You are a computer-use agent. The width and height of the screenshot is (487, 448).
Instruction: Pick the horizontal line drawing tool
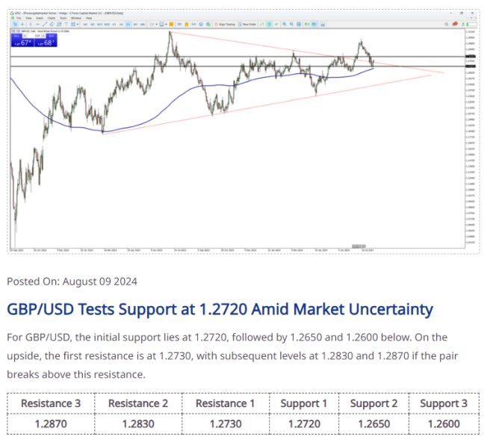[37, 24]
